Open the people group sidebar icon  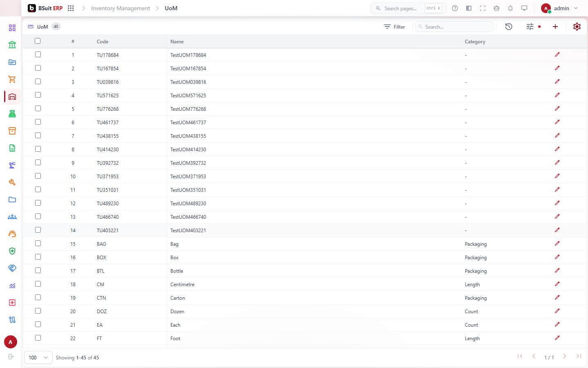tap(12, 217)
